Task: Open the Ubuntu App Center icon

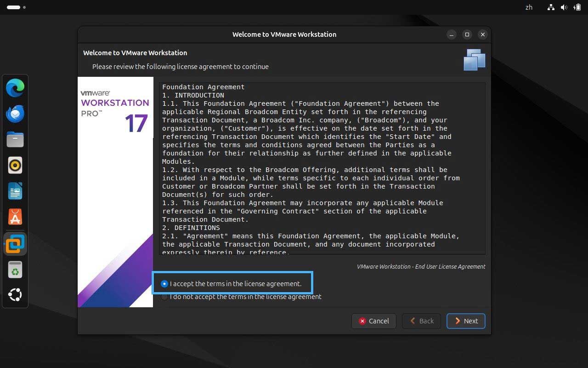Action: [x=15, y=217]
